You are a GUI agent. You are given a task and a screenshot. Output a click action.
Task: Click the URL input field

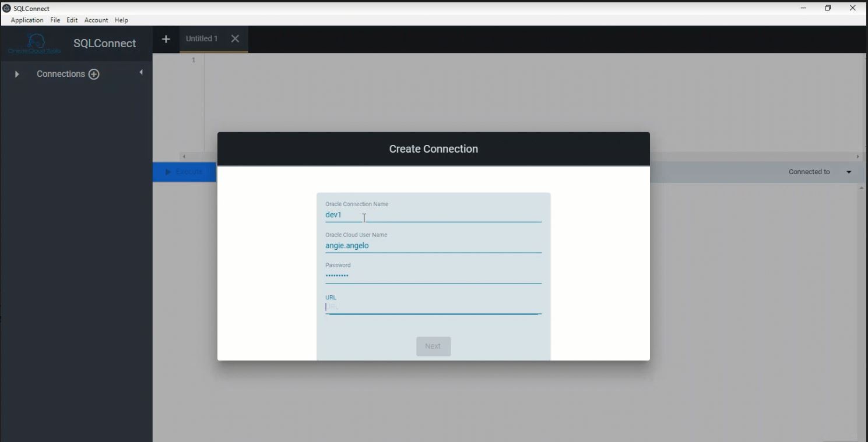433,307
